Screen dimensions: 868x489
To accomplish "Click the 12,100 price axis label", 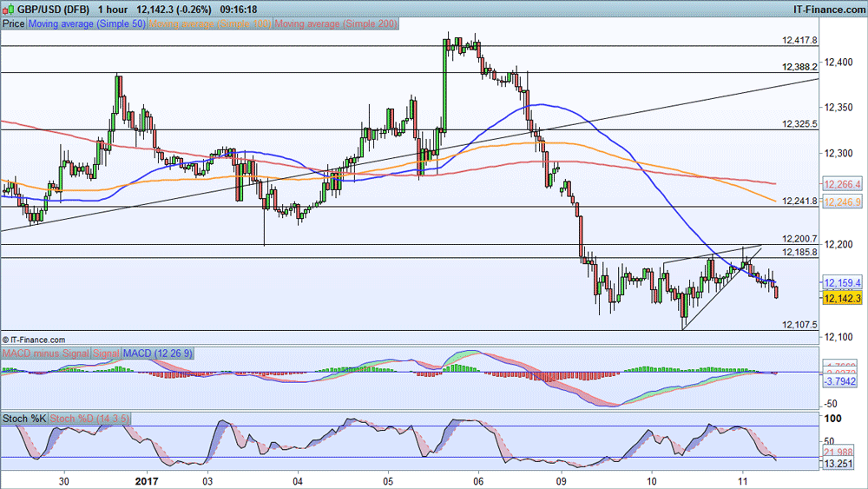I will 838,337.
